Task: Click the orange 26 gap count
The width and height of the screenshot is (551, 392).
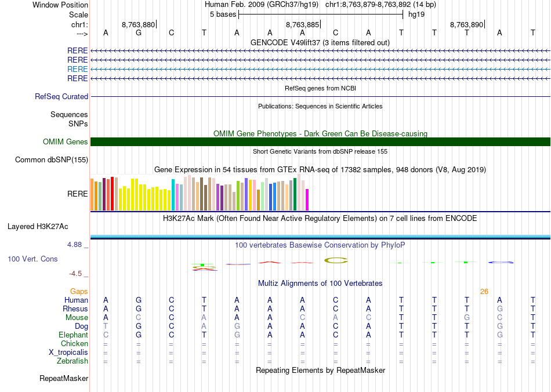Action: [x=484, y=292]
